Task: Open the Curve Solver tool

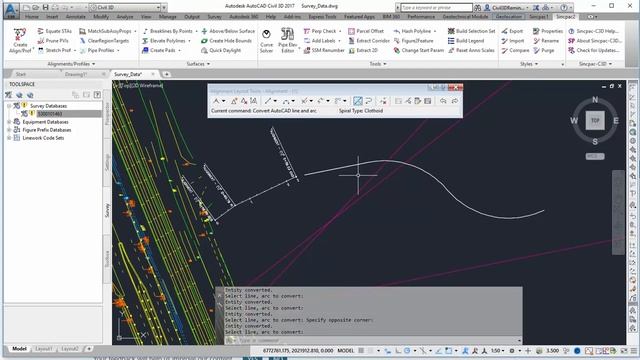Action: click(267, 40)
